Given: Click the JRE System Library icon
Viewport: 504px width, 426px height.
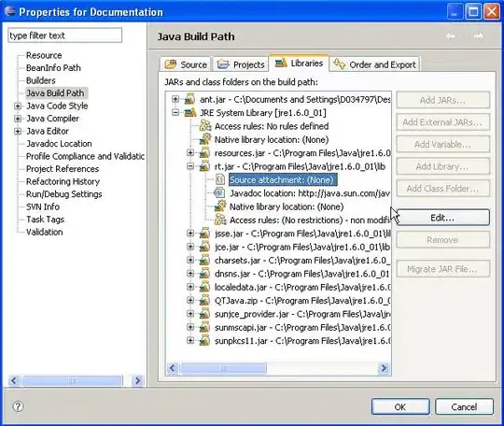Looking at the screenshot, I should tap(190, 113).
